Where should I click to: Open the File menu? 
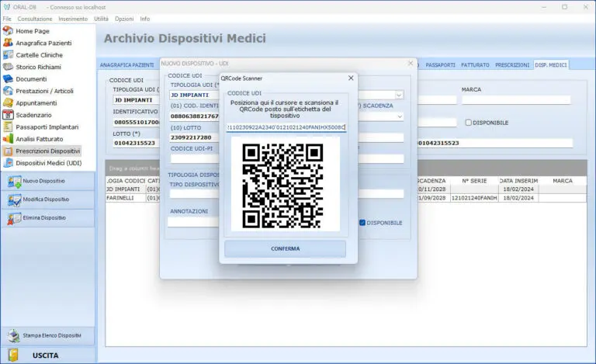7,19
